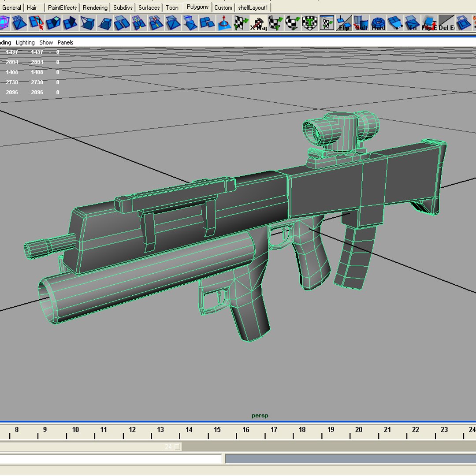Apply cylindrical mapping checker icon
Screen dimensions: 476x476
point(275,23)
